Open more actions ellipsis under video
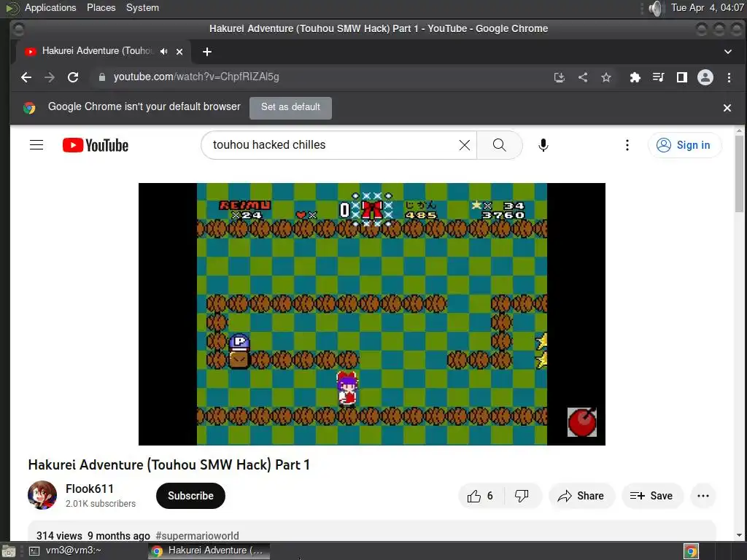The width and height of the screenshot is (747, 560). tap(703, 496)
